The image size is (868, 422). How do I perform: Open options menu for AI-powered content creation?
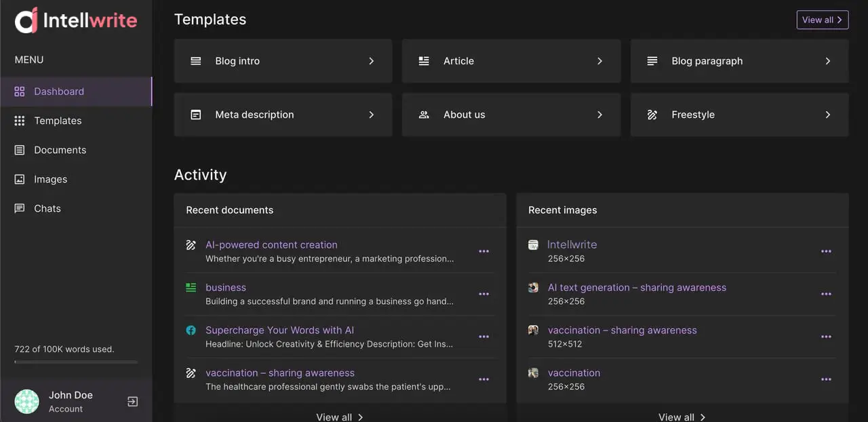(484, 251)
